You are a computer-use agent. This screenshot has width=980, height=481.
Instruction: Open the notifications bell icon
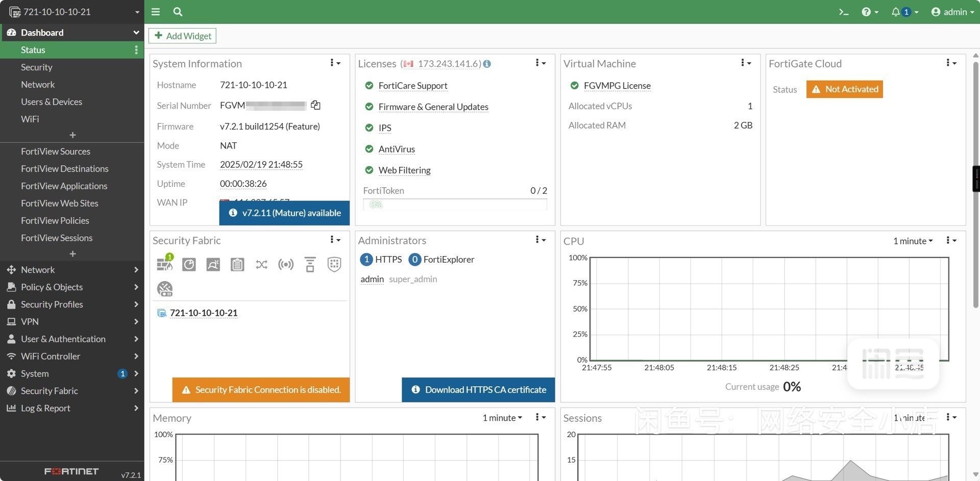(896, 12)
